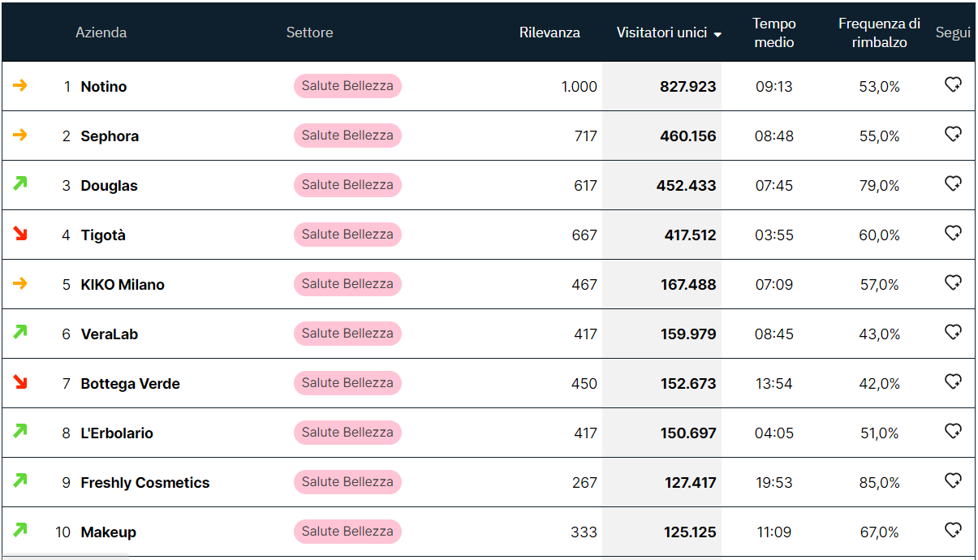Image resolution: width=978 pixels, height=560 pixels.
Task: Click Salute Bellezza tag in Makeup row
Action: point(347,532)
